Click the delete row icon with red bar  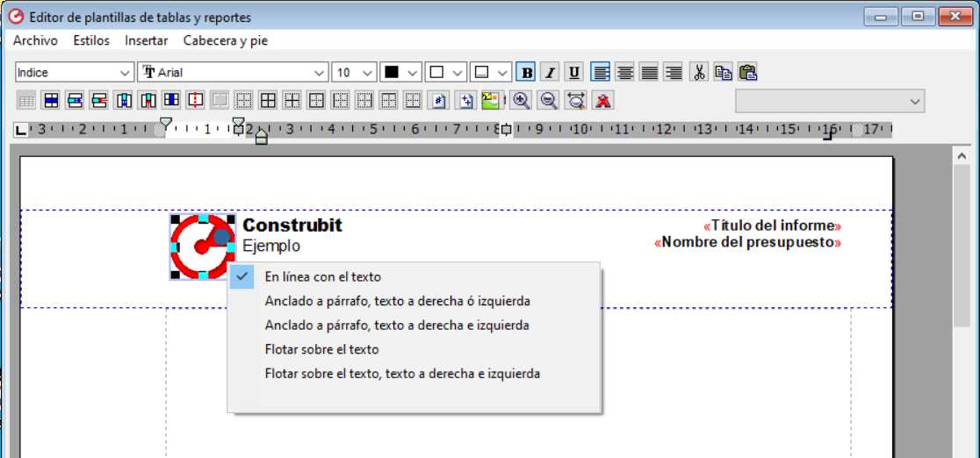coord(98,100)
